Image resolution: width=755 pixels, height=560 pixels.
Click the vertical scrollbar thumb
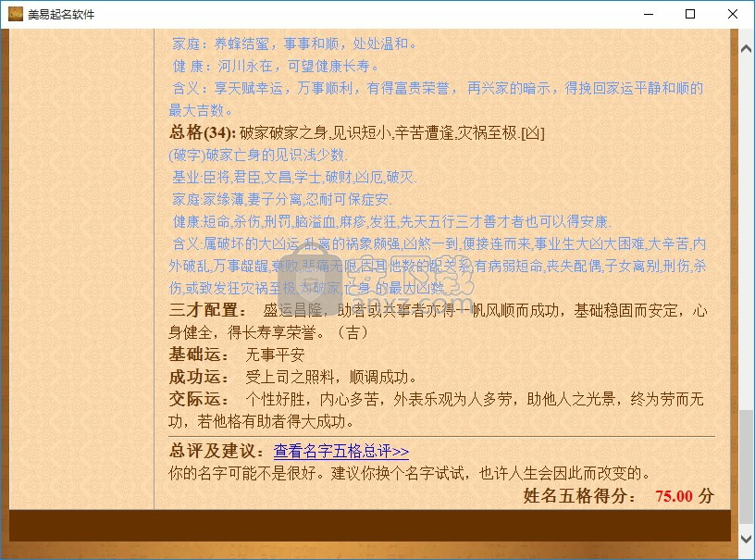tap(747, 467)
